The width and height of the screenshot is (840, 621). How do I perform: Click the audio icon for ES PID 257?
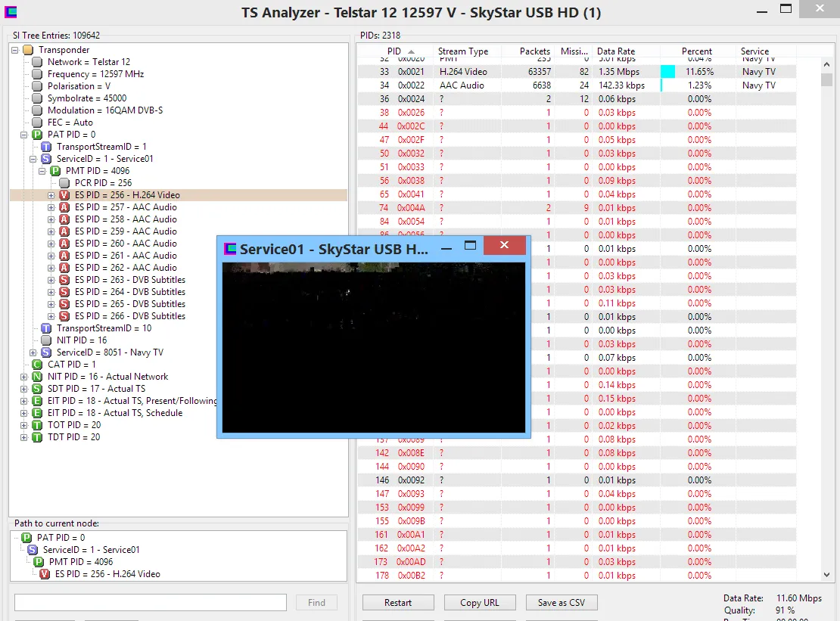click(64, 207)
